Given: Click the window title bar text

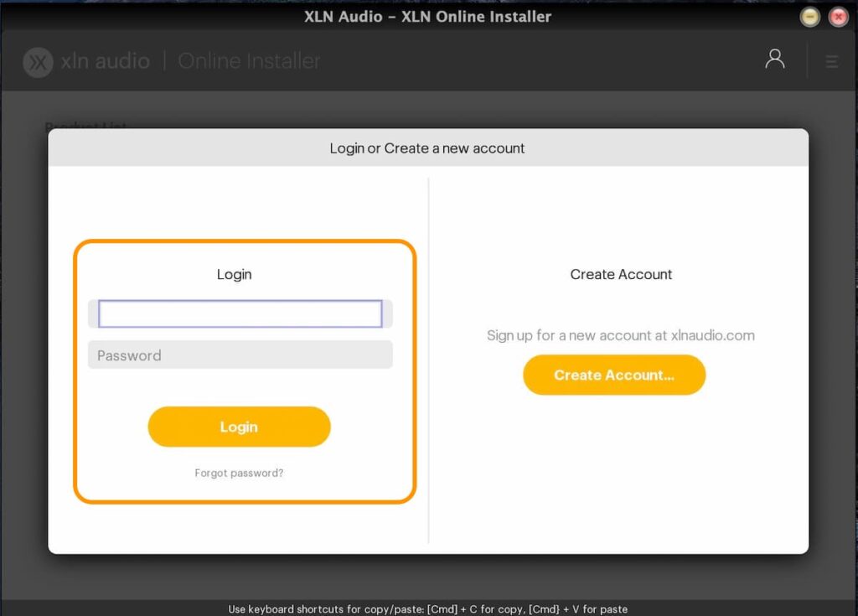Looking at the screenshot, I should [427, 17].
